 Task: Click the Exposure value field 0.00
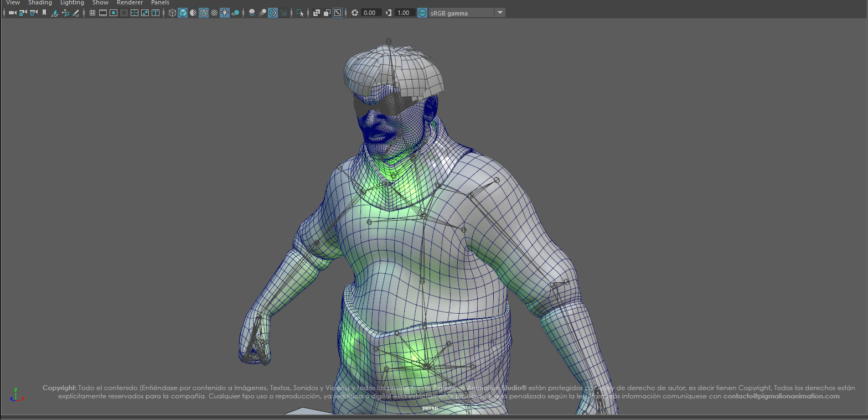(371, 13)
